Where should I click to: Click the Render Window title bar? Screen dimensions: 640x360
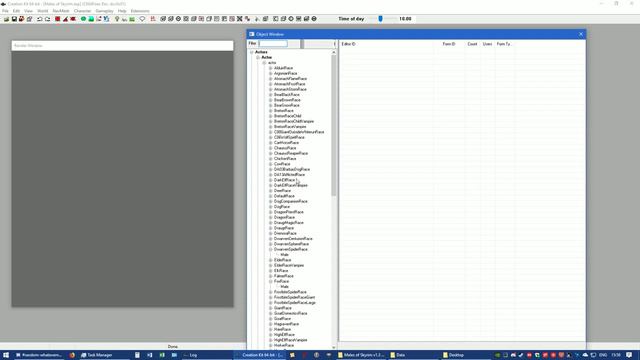pyautogui.click(x=122, y=45)
